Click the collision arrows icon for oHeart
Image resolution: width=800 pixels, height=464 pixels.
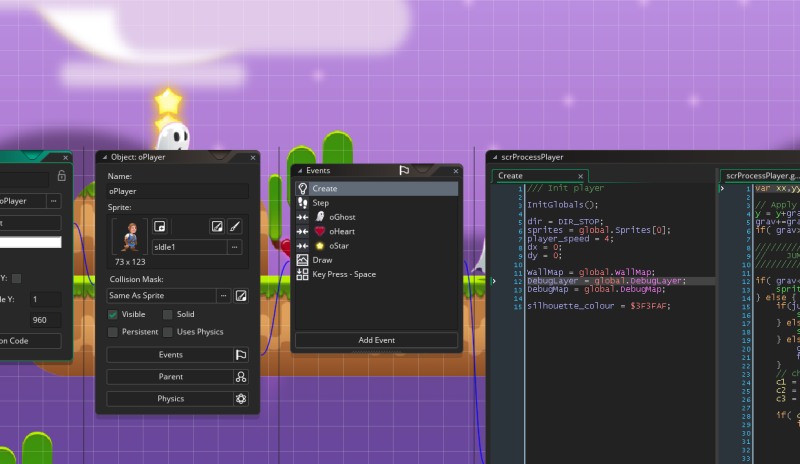(x=303, y=231)
